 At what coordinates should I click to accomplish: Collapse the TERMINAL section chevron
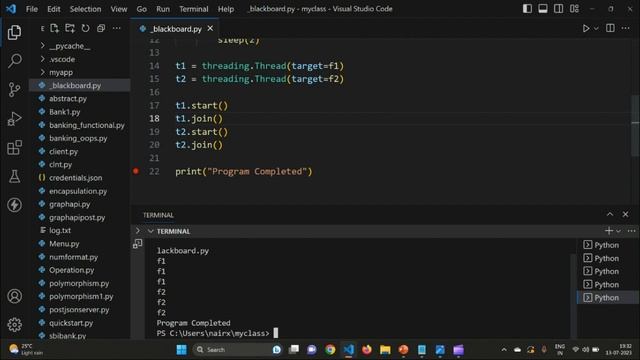tap(151, 231)
